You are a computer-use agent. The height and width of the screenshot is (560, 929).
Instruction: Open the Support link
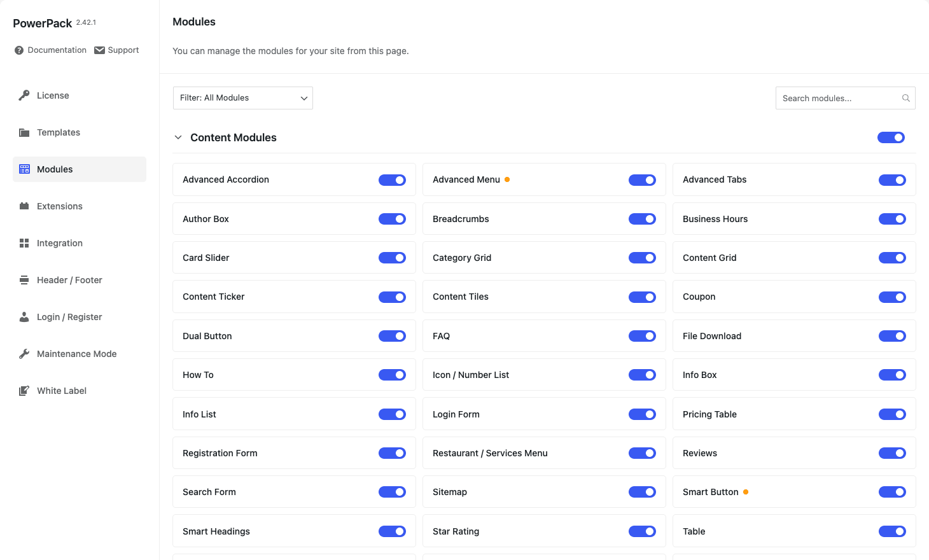point(116,50)
